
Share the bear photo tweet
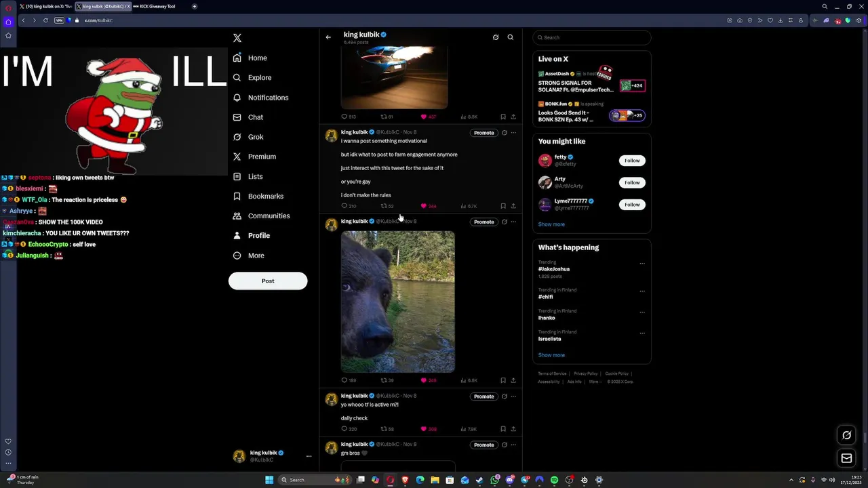(513, 380)
